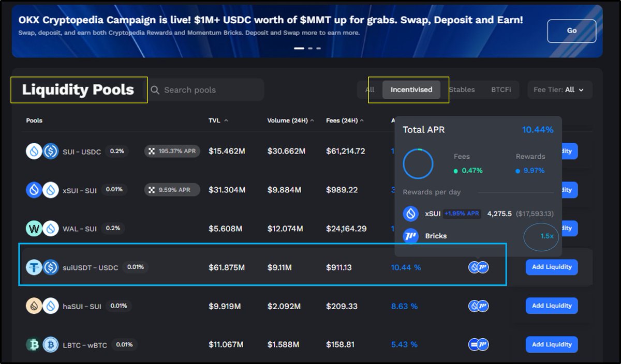Open the LBTC – wBTC pool name
The width and height of the screenshot is (621, 364).
coord(85,345)
